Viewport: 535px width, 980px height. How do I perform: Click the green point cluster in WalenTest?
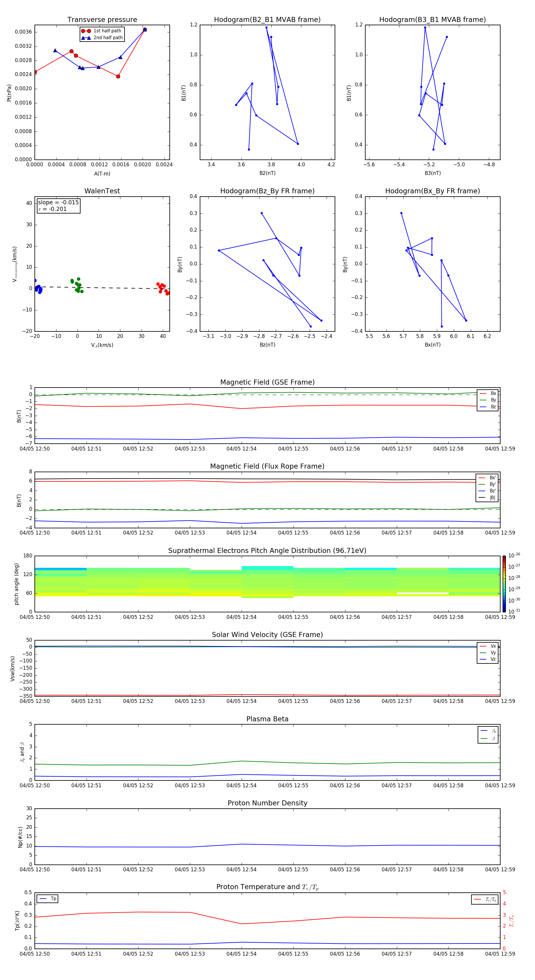(x=77, y=285)
